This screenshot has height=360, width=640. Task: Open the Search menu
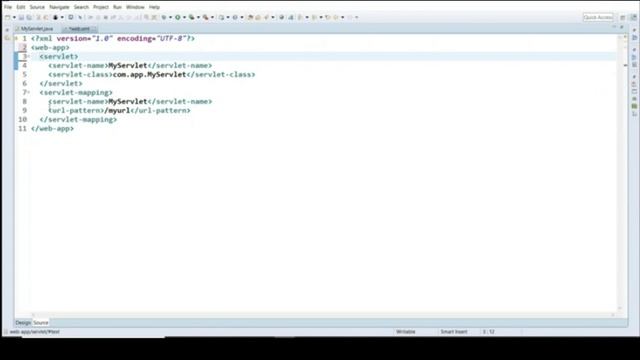click(81, 7)
